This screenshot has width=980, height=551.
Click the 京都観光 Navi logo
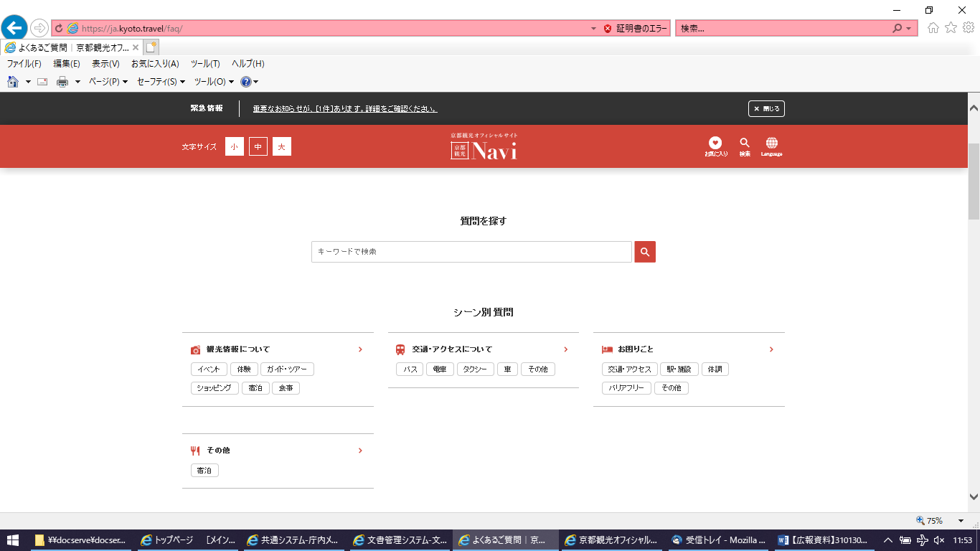[x=484, y=146]
